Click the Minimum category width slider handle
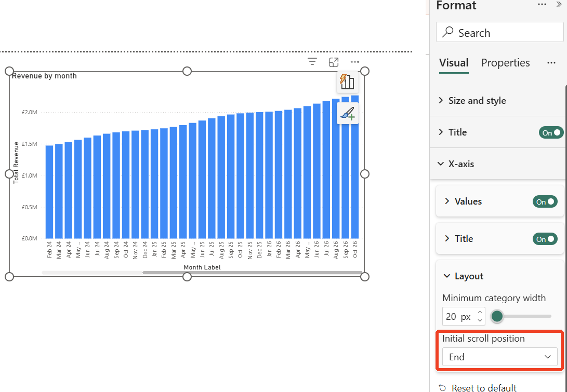The width and height of the screenshot is (567, 392). 497,316
